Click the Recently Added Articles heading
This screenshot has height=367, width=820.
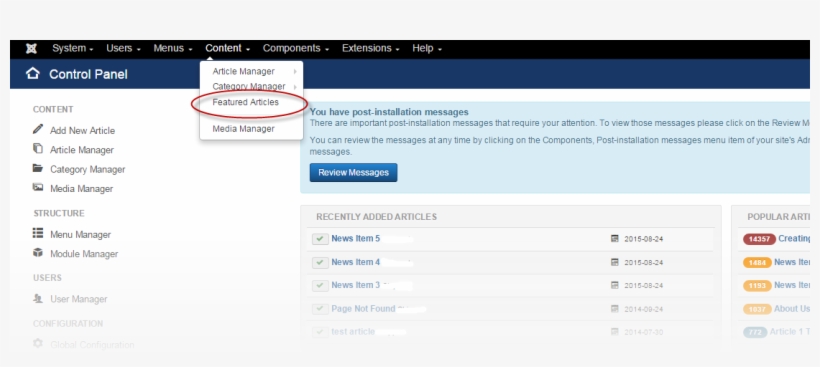pos(377,217)
